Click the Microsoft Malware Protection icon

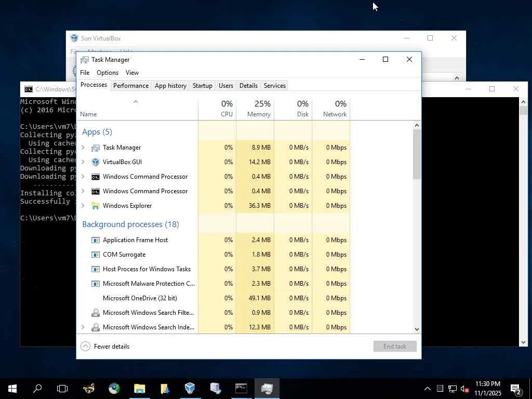pos(96,284)
